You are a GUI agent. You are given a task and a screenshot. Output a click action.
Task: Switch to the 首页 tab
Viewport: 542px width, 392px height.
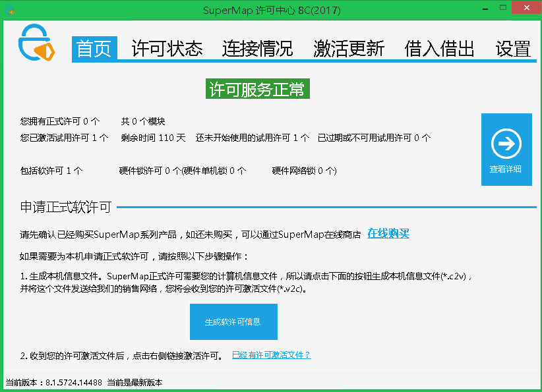94,49
